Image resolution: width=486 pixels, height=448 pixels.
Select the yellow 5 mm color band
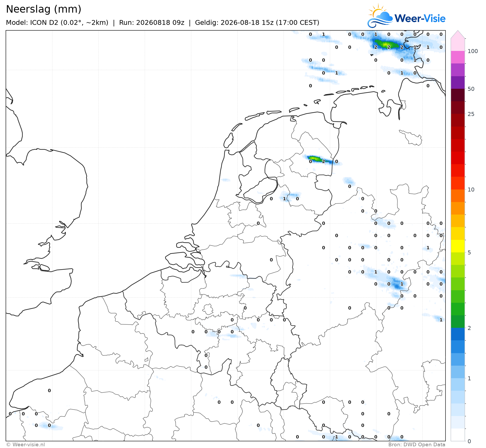[458, 246]
